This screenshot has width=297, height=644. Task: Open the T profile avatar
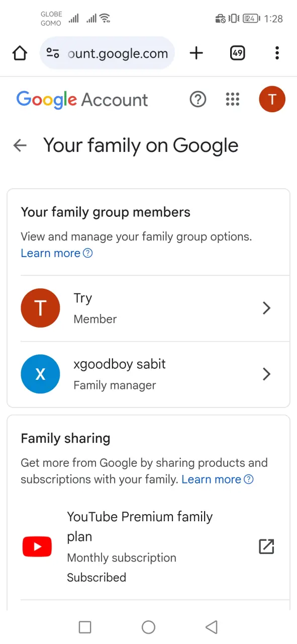point(272,99)
